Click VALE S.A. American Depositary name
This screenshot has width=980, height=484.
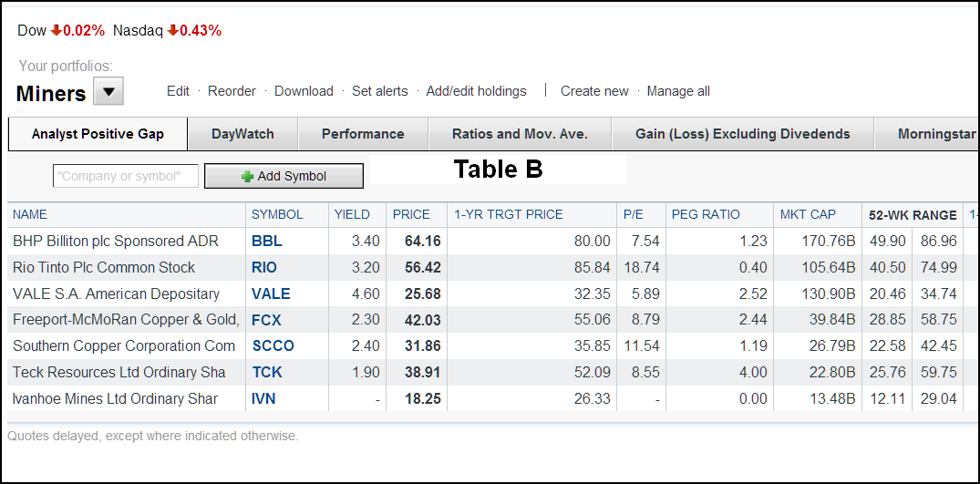click(x=117, y=294)
